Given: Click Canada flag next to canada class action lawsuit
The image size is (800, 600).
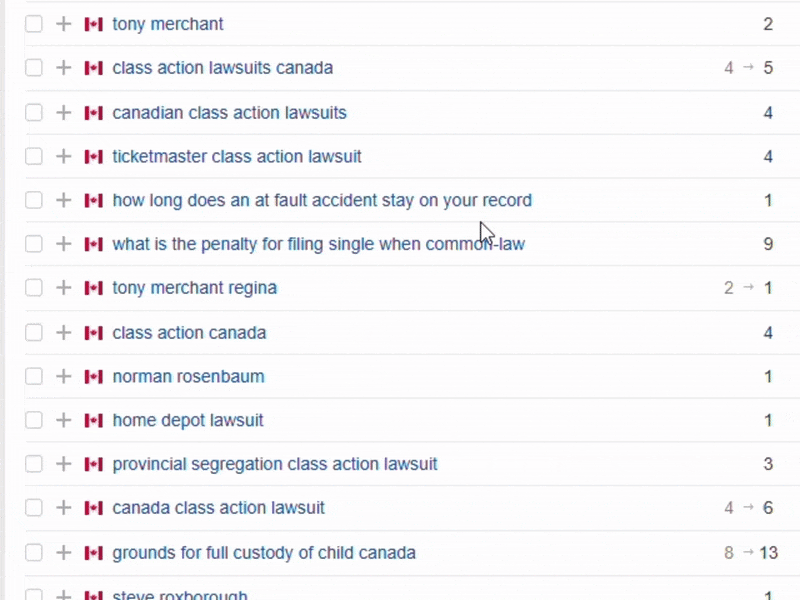Looking at the screenshot, I should (x=93, y=508).
